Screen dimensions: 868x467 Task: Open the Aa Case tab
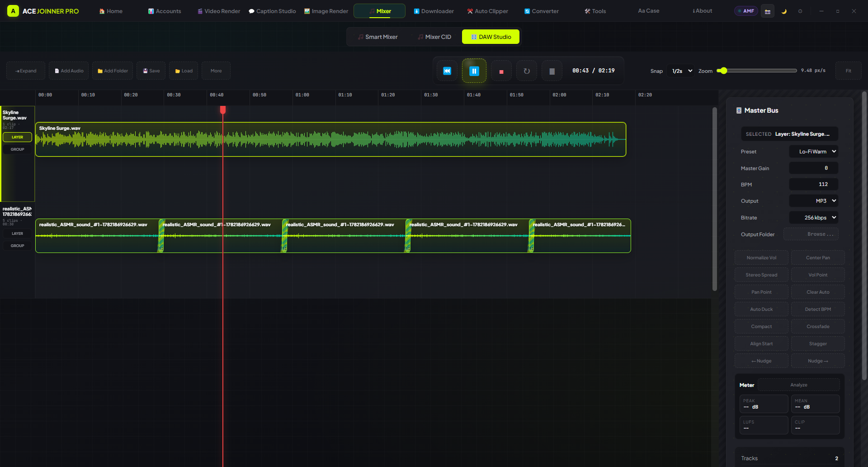[x=649, y=11]
